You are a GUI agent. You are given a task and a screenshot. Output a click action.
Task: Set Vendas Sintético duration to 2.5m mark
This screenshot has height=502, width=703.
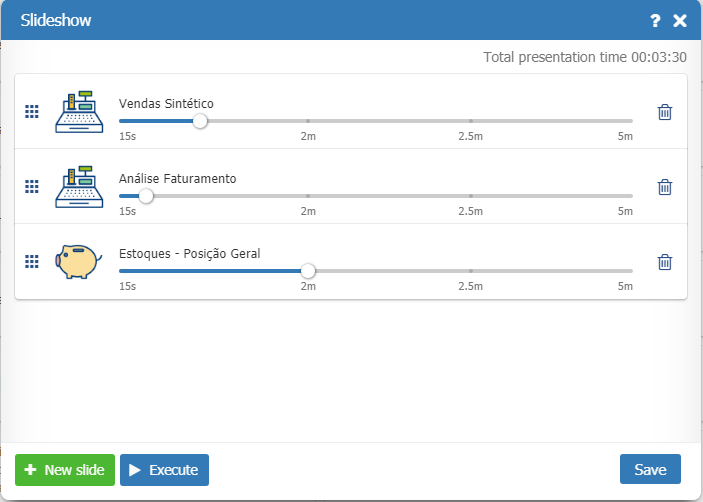click(x=471, y=121)
